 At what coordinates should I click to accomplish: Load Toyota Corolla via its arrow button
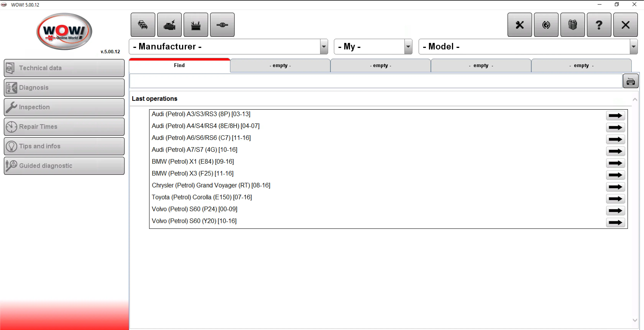(615, 199)
